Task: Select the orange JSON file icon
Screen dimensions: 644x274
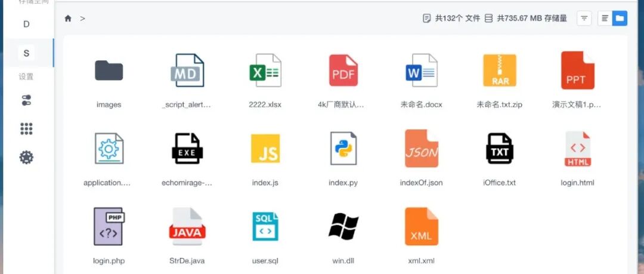Action: pos(422,149)
